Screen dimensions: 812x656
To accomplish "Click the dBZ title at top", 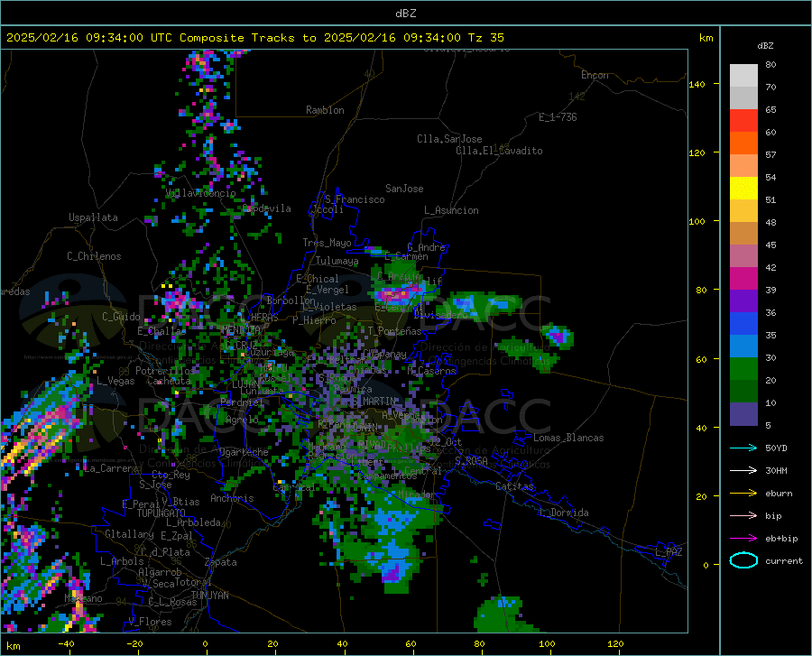I will pyautogui.click(x=405, y=14).
